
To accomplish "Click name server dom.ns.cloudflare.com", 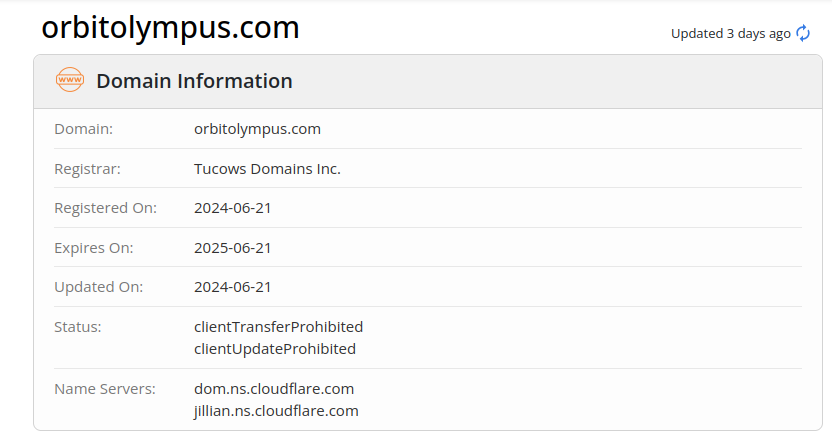I will (274, 389).
